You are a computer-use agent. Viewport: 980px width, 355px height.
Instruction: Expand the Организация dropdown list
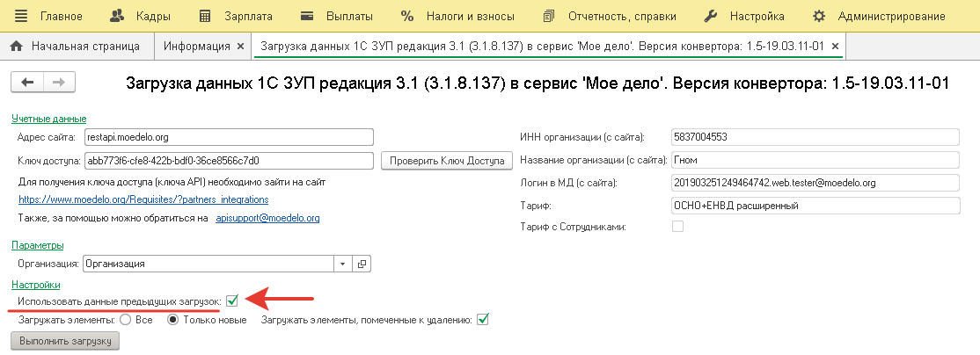342,263
